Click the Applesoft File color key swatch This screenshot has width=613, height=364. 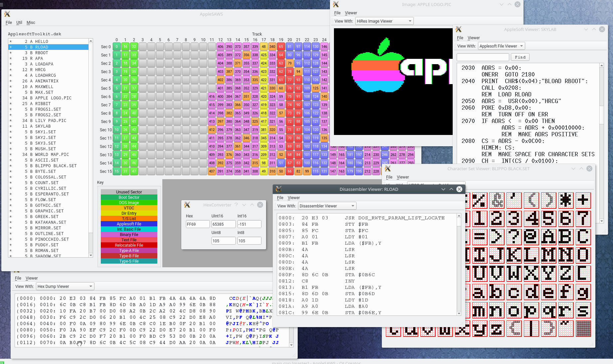point(129,224)
